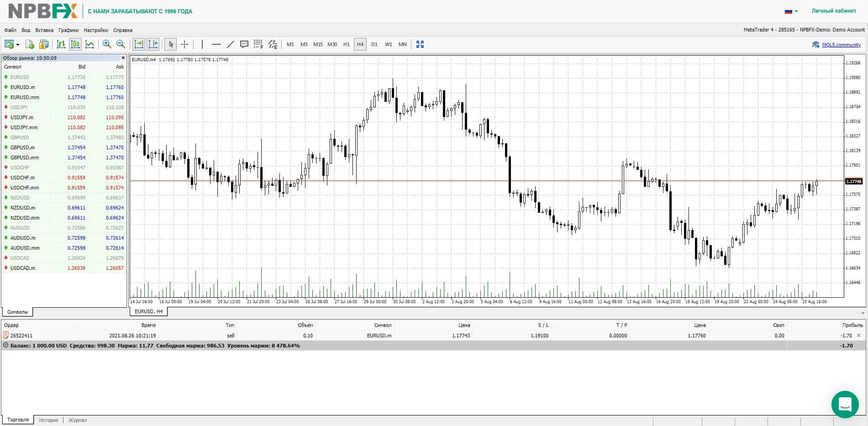Open the Графики menu

point(68,30)
